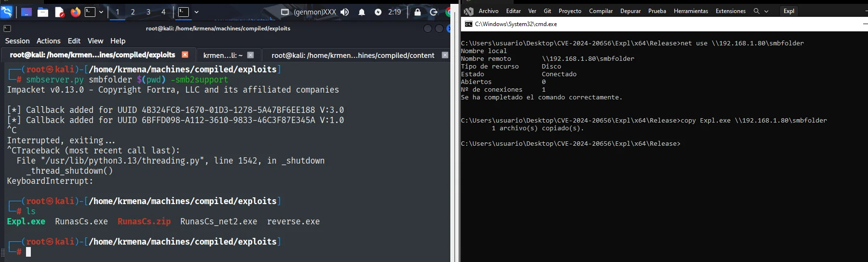
Task: Open the volume speaker control
Action: (344, 12)
